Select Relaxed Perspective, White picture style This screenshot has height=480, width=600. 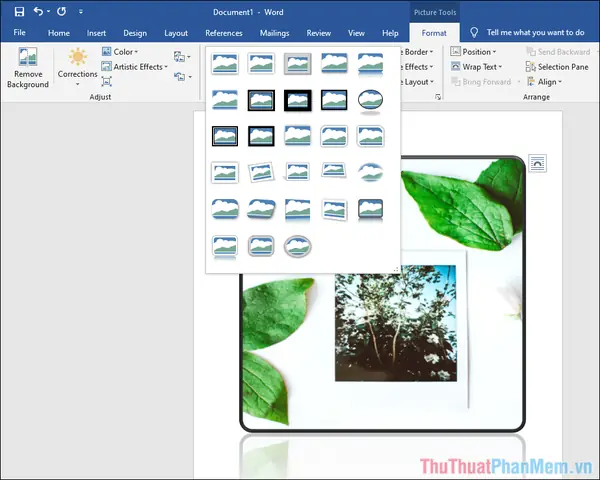point(334,171)
